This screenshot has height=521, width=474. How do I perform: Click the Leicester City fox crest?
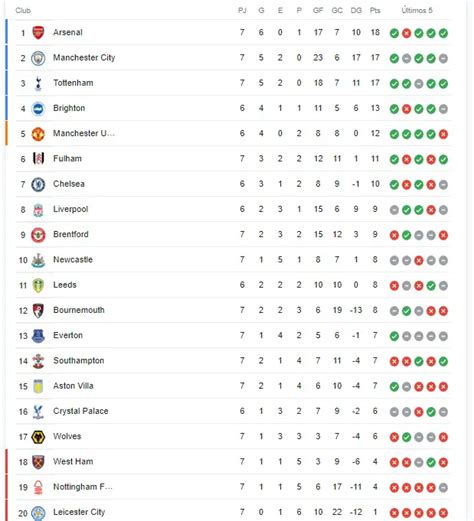pos(38,513)
